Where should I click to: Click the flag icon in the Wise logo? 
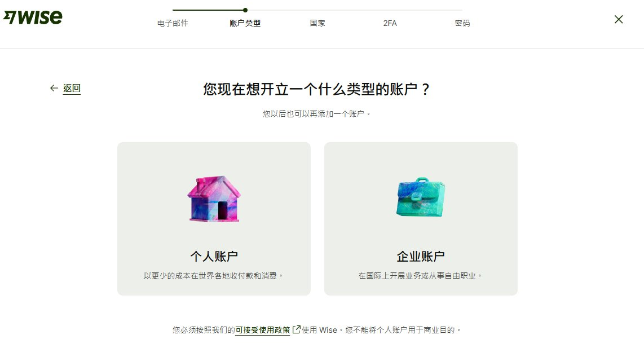(10, 17)
